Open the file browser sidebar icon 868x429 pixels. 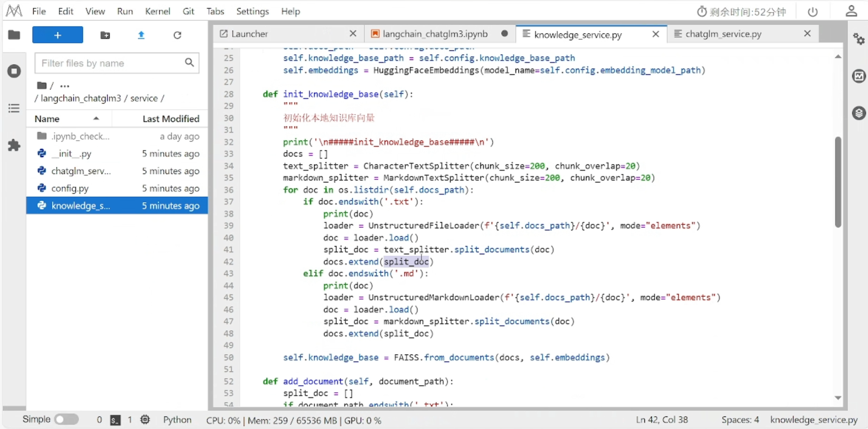(14, 35)
